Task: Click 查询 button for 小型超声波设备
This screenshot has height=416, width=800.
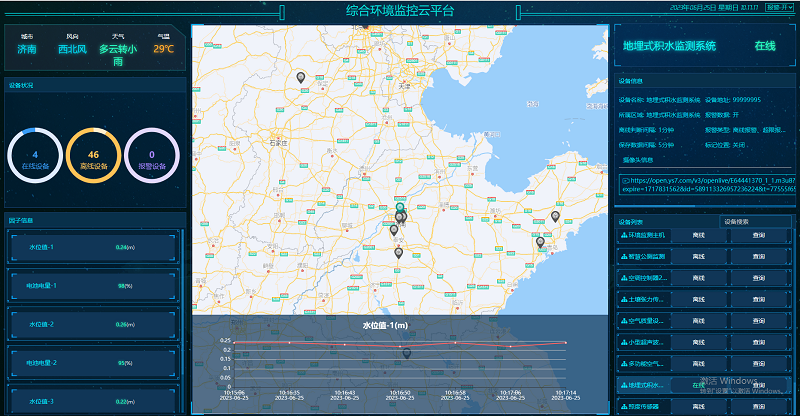Action: (x=759, y=341)
